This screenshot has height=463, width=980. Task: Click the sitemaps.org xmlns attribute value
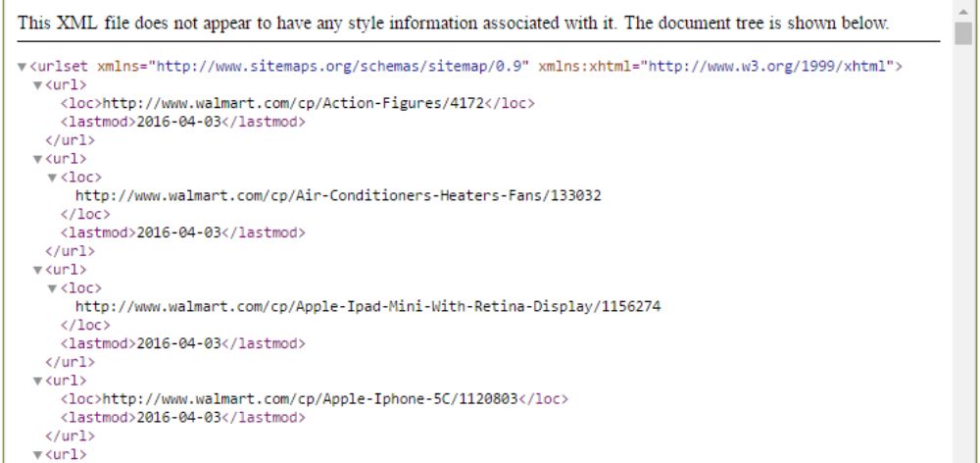coord(339,67)
